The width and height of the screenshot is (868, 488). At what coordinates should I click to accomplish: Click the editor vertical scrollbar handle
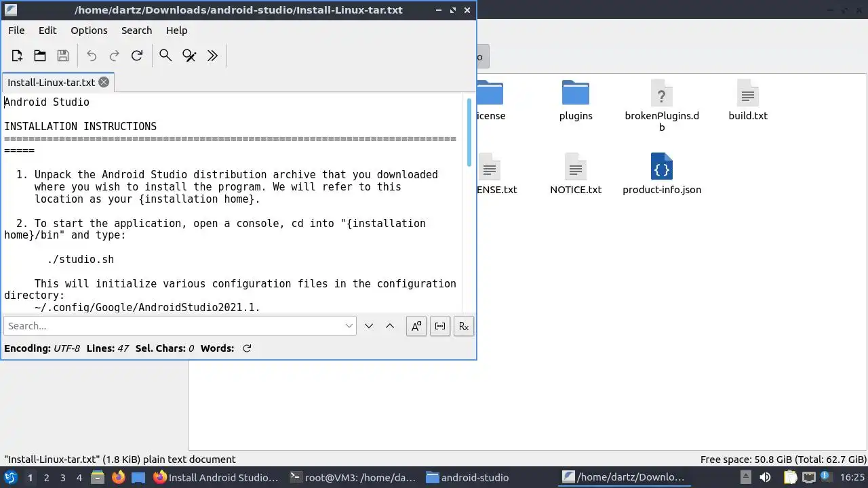pos(469,132)
